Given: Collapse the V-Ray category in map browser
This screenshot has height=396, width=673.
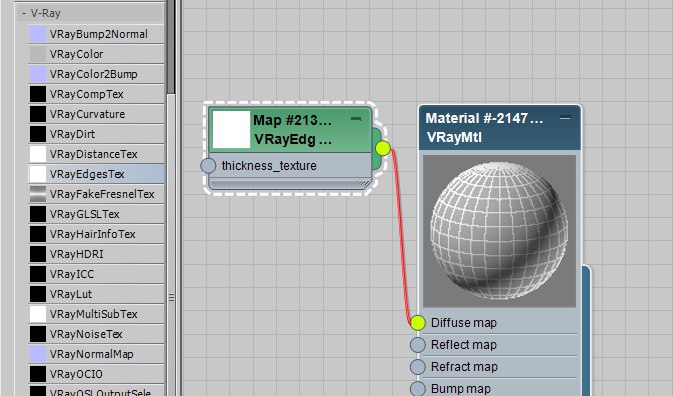Looking at the screenshot, I should pos(24,13).
